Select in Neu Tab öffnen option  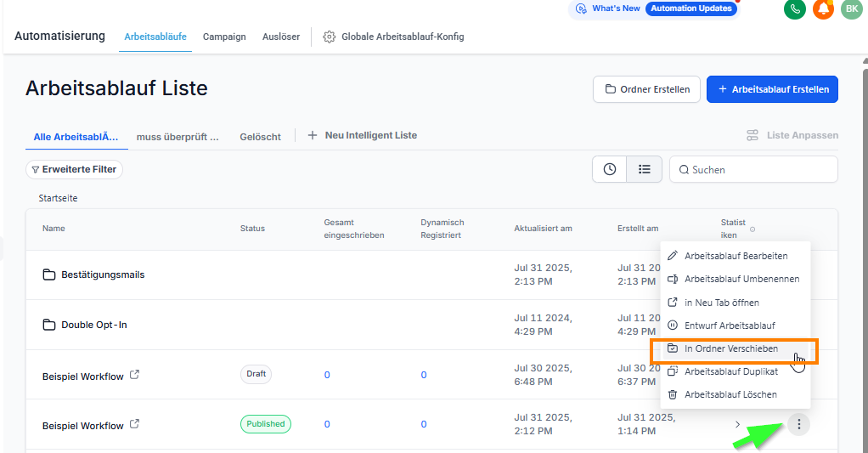736,303
